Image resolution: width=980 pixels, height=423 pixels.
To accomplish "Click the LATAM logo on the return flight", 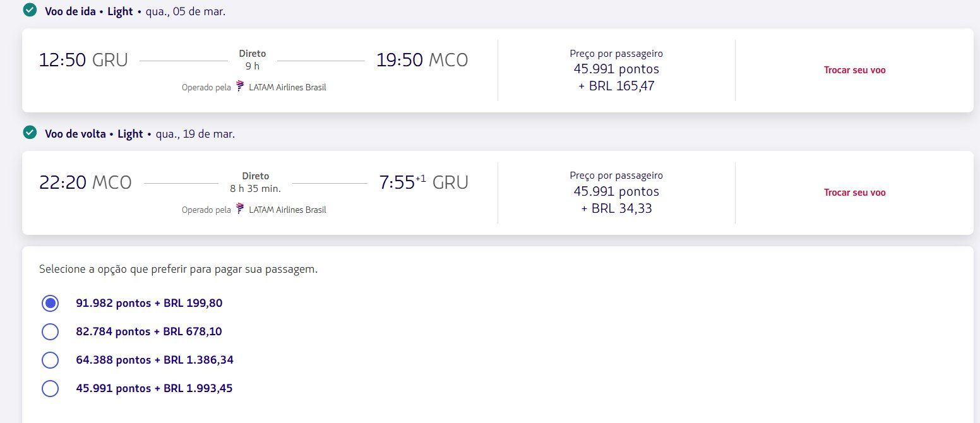I will (240, 209).
